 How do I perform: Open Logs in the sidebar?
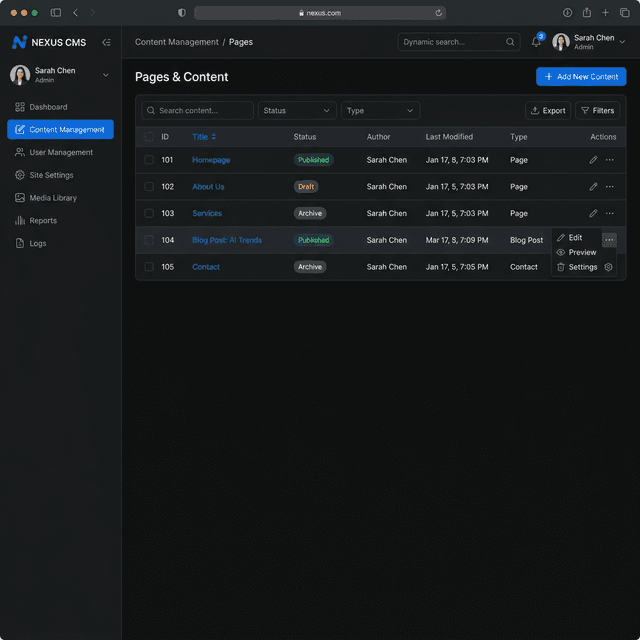tap(60, 244)
